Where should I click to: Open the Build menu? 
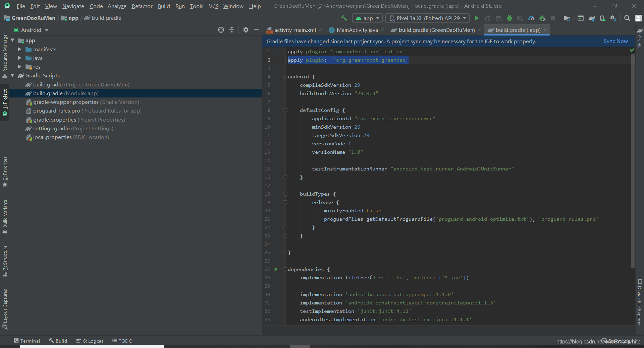164,6
